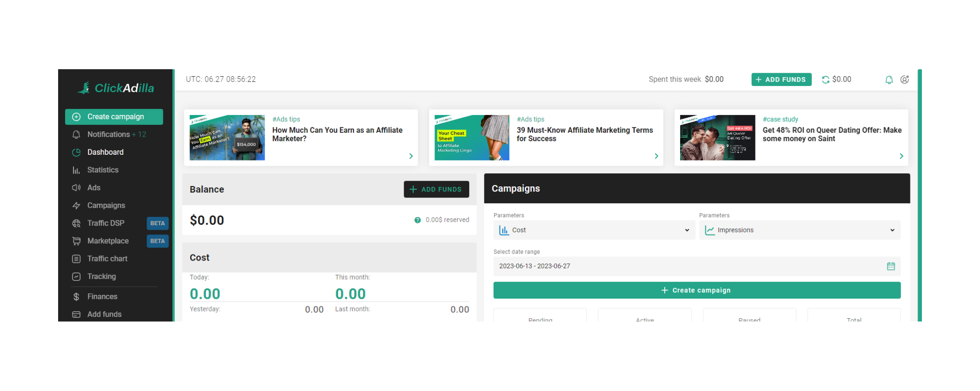Select Tracking in the sidebar
Viewport: 980px width, 391px height.
click(101, 276)
